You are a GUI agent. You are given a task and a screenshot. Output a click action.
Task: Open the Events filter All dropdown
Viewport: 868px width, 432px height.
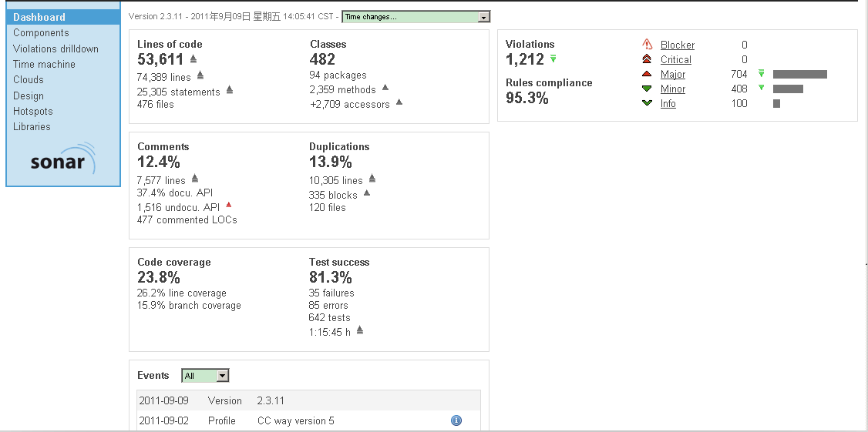(x=205, y=376)
